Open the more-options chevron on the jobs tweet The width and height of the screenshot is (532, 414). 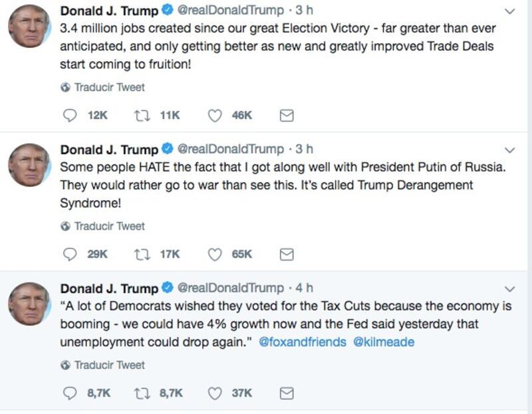[510, 11]
